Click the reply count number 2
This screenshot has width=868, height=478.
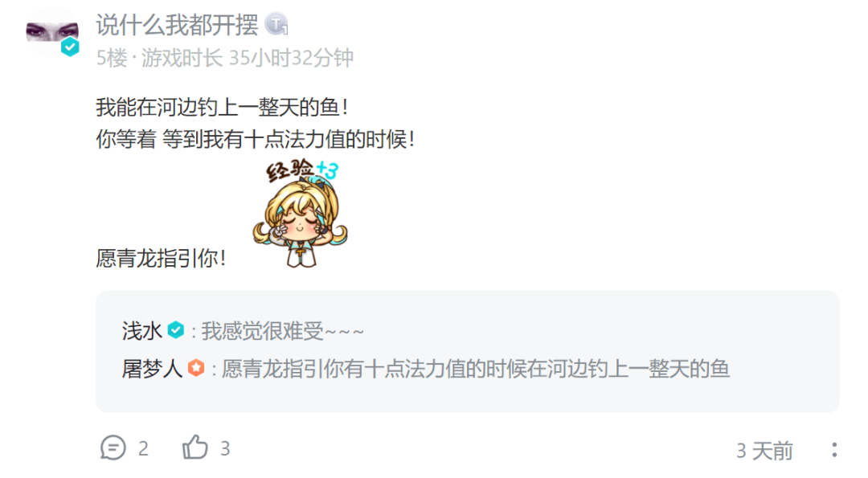(143, 448)
